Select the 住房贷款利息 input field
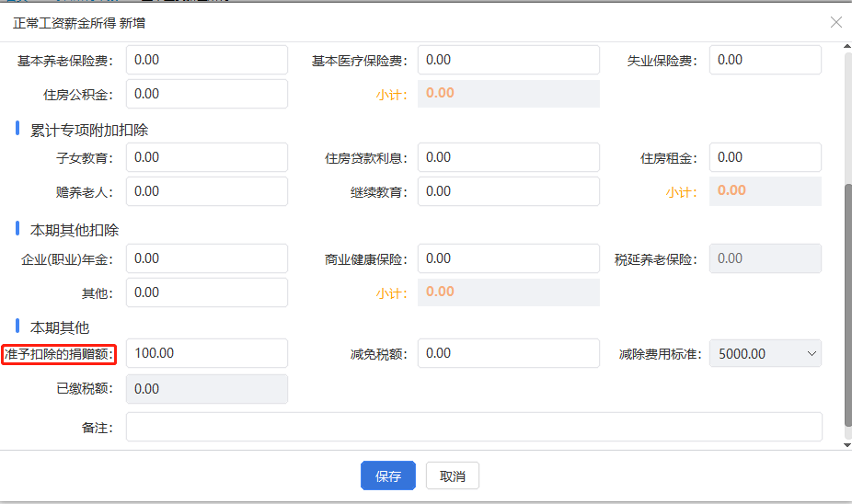The width and height of the screenshot is (852, 504). pyautogui.click(x=509, y=157)
